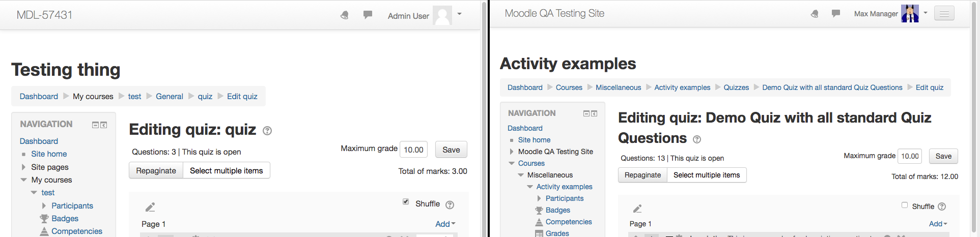Uncheck Shuffle checkbox in quiz window

pos(406,201)
